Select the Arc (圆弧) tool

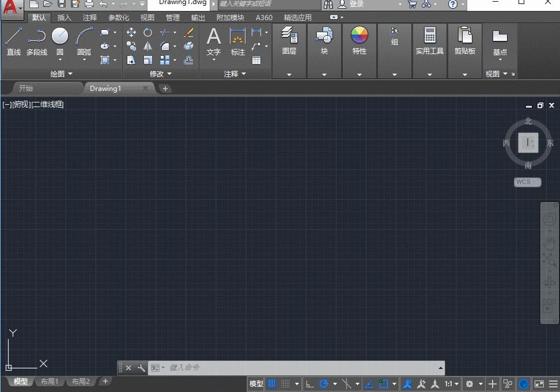[84, 41]
